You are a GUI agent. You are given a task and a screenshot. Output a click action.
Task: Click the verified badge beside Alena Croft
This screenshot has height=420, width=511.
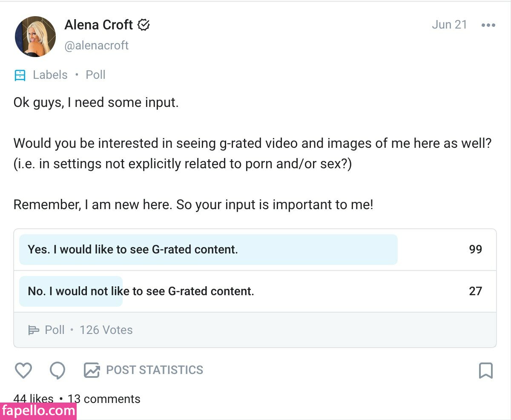point(144,25)
